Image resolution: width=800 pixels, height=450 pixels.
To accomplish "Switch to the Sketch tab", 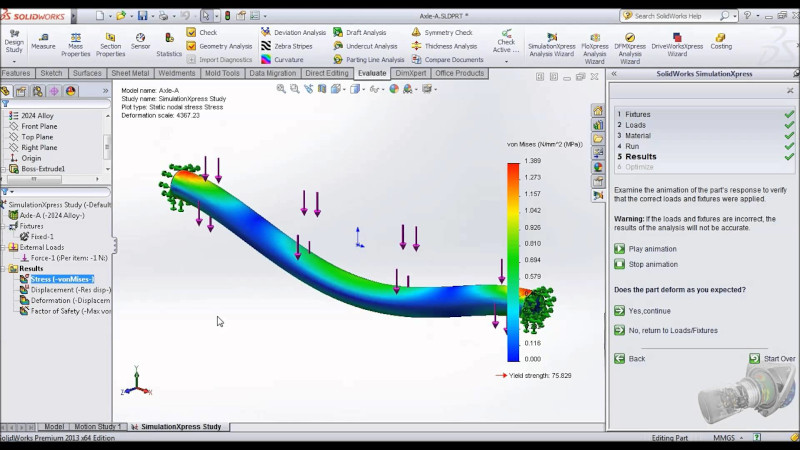I will (x=50, y=73).
